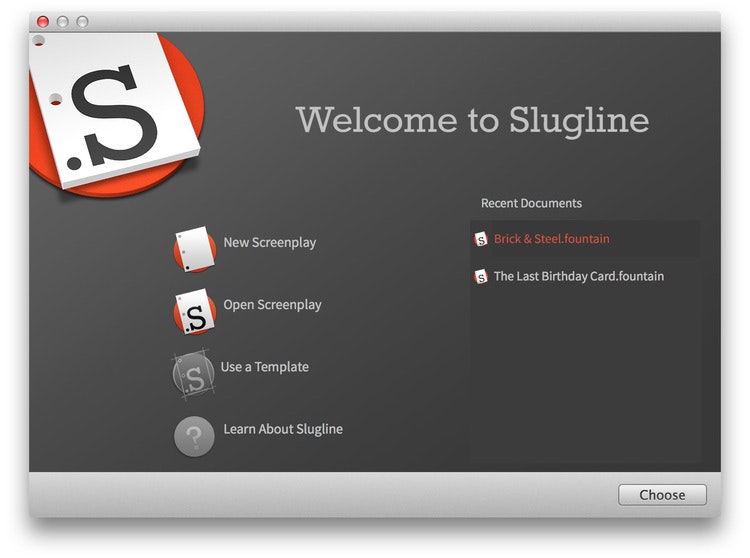Click The Last Birthday Card.fountain file icon
Viewport: 750px width, 558px height.
coord(481,276)
